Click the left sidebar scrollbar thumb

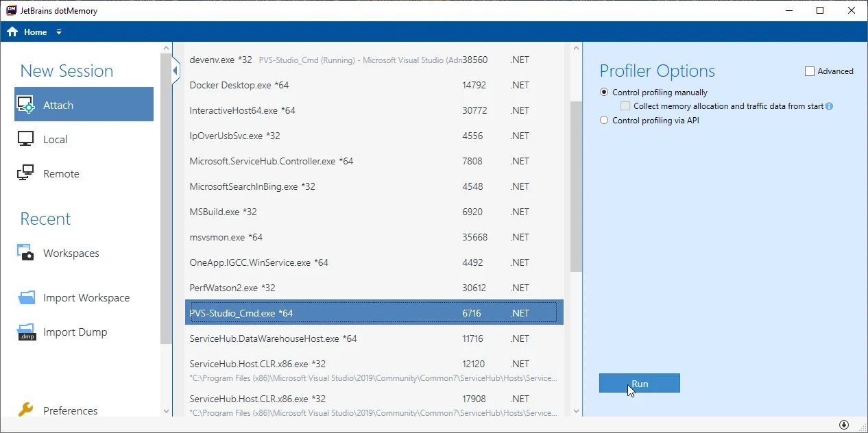pos(166,199)
